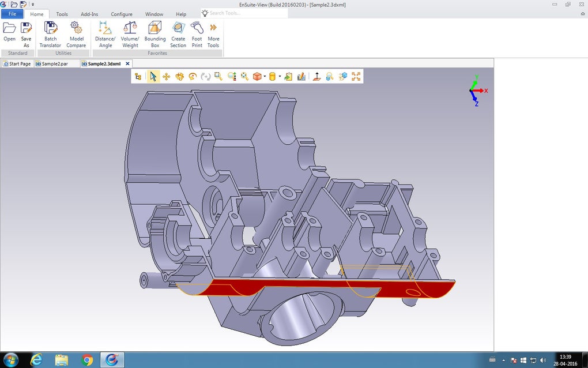Open the Add-Ins ribbon tab
Screen dimensions: 588x368
[x=89, y=14]
